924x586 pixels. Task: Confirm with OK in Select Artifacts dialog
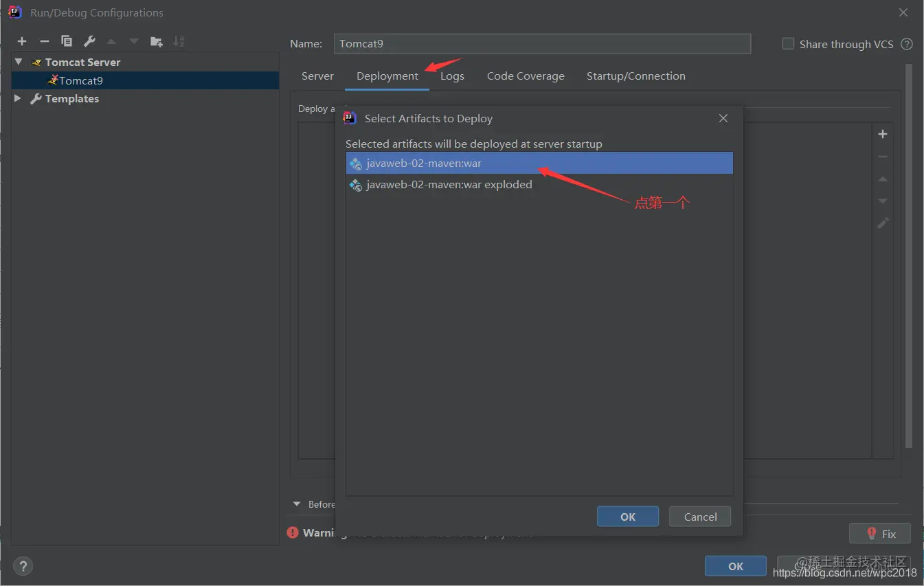click(x=628, y=517)
